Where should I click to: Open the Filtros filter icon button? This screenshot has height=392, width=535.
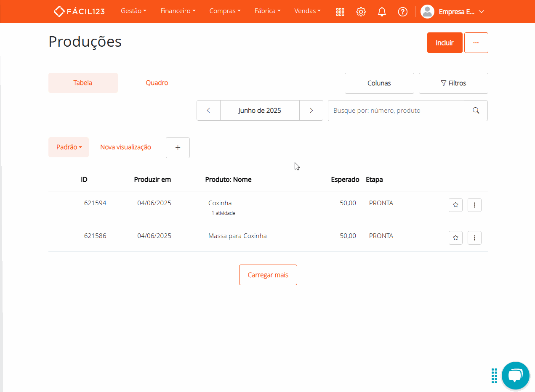453,83
